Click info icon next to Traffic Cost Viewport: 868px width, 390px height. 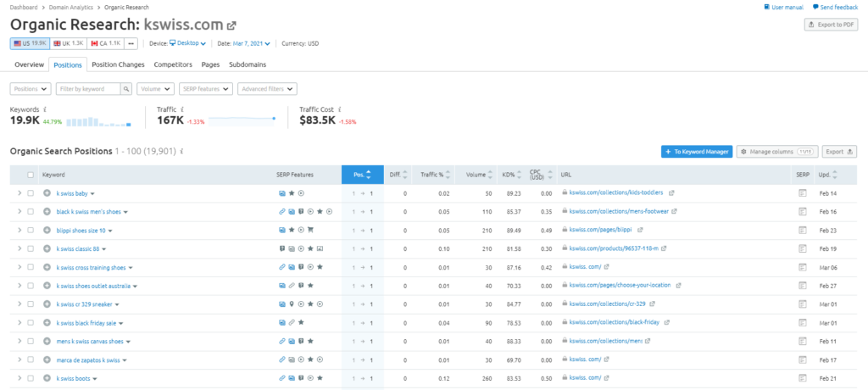click(x=339, y=109)
